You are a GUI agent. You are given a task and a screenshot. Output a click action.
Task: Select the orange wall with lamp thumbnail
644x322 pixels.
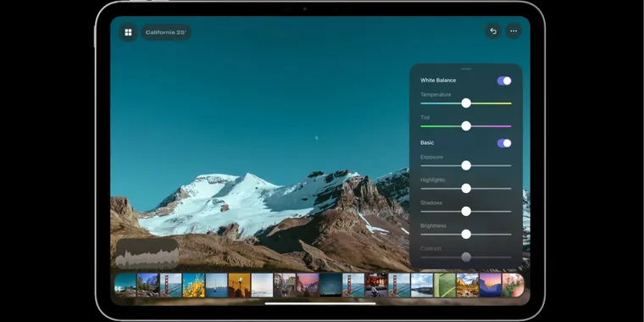[240, 285]
